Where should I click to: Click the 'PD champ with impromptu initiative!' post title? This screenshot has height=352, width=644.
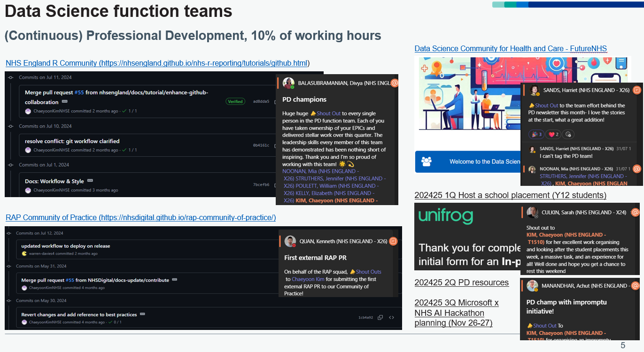pos(566,306)
